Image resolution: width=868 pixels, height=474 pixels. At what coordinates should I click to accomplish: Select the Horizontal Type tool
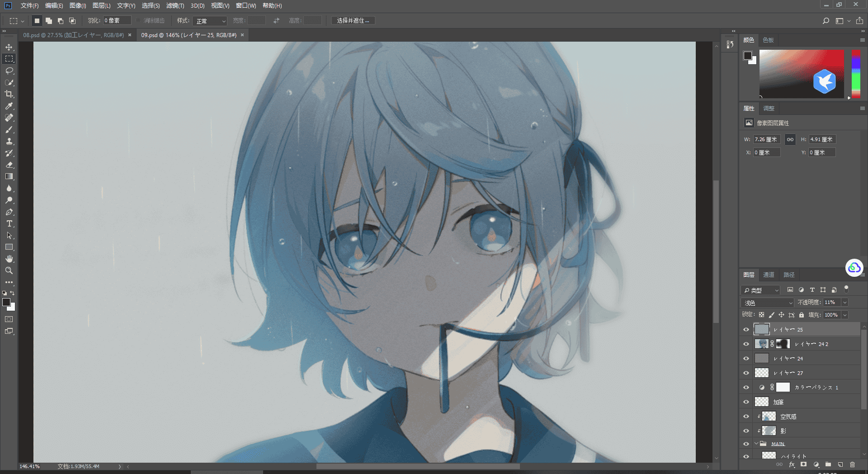click(9, 223)
